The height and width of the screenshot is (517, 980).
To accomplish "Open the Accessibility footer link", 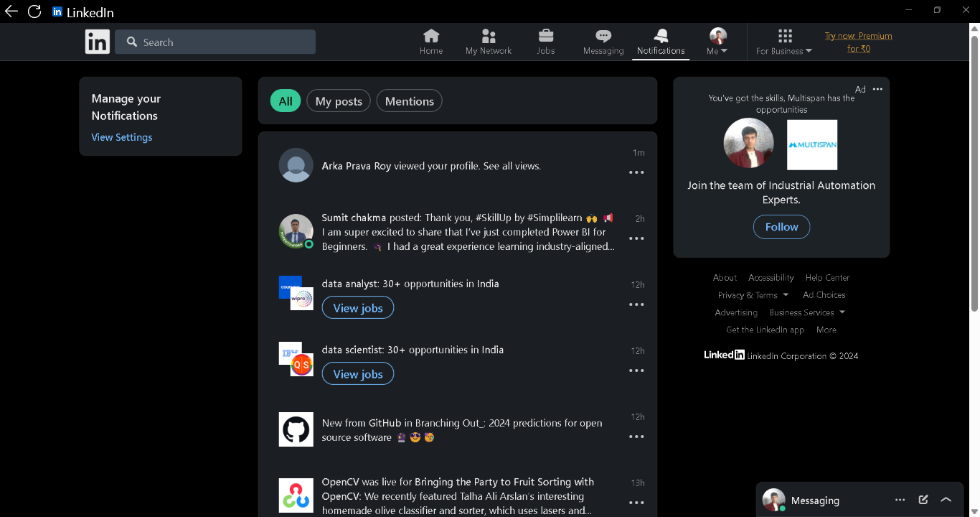I will point(771,278).
